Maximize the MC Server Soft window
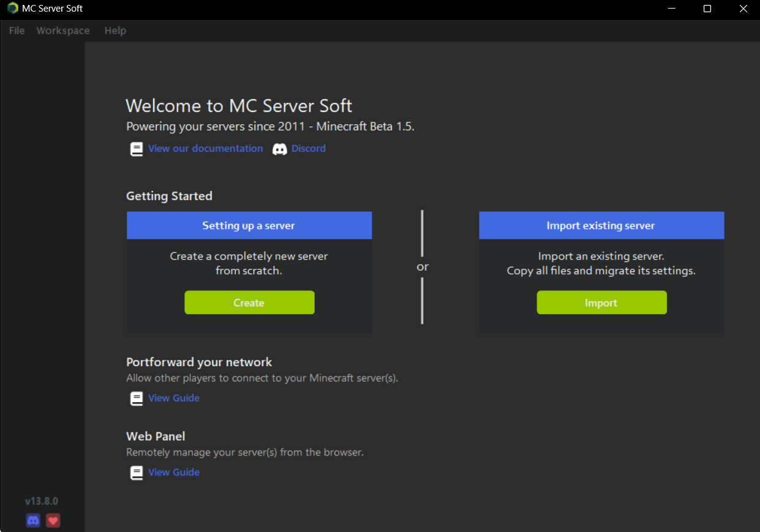The width and height of the screenshot is (760, 532). point(707,9)
